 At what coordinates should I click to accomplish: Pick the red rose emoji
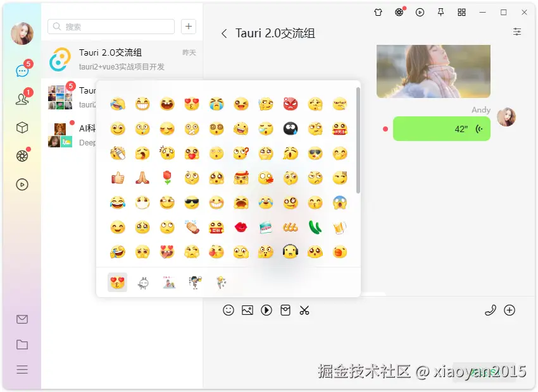point(167,178)
